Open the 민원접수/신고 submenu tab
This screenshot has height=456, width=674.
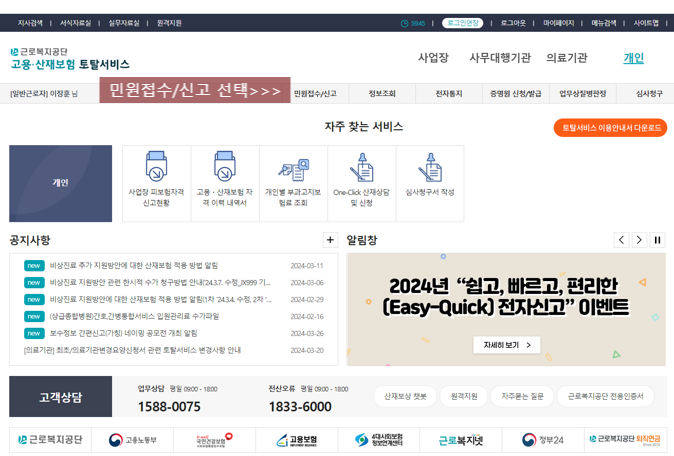tap(315, 93)
